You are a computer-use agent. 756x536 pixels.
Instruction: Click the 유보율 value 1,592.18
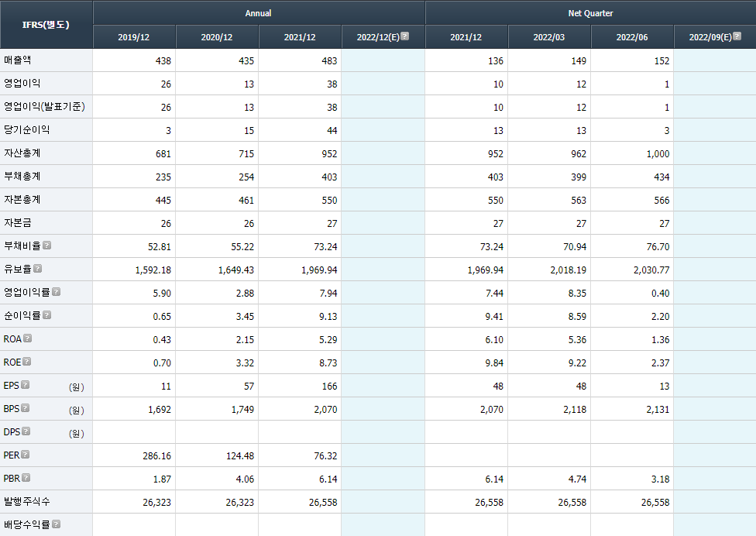coord(153,270)
